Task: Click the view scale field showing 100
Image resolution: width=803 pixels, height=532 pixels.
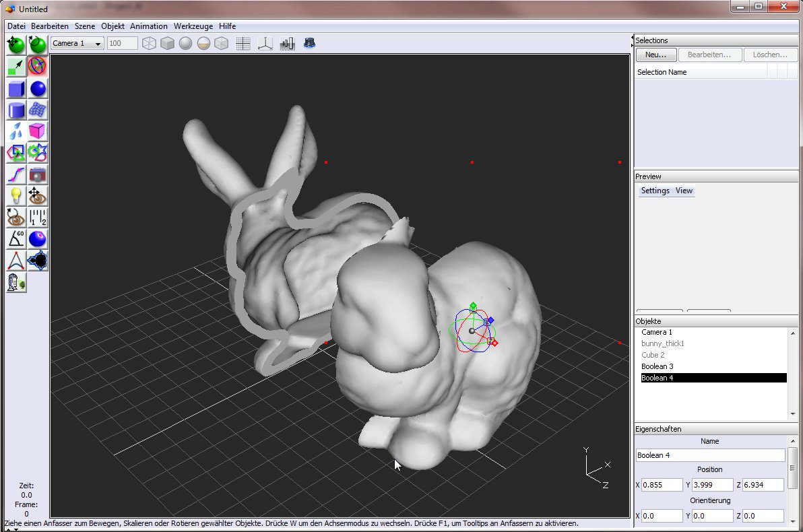Action: pyautogui.click(x=123, y=44)
